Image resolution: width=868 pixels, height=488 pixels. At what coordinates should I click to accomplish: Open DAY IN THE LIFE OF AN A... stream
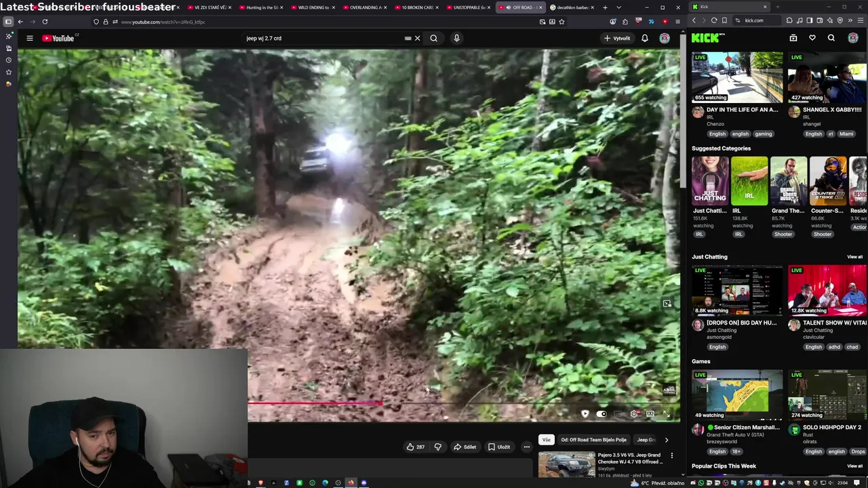(x=742, y=110)
